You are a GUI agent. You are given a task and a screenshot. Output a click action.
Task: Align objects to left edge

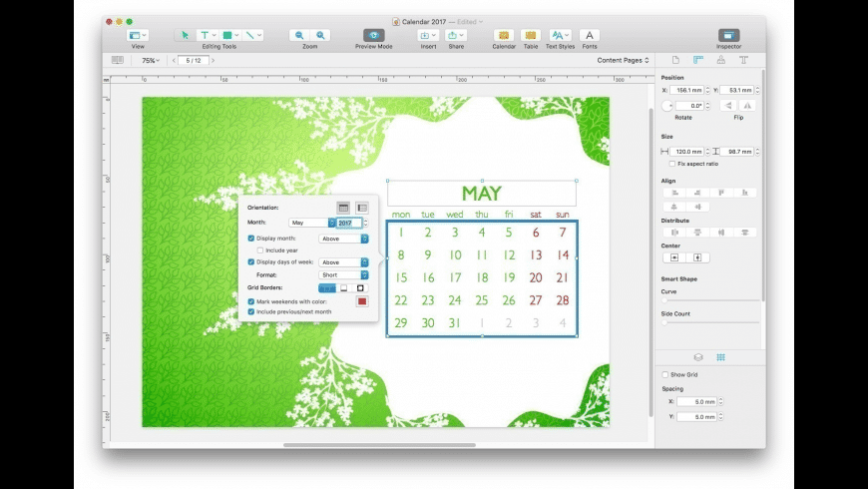(674, 193)
